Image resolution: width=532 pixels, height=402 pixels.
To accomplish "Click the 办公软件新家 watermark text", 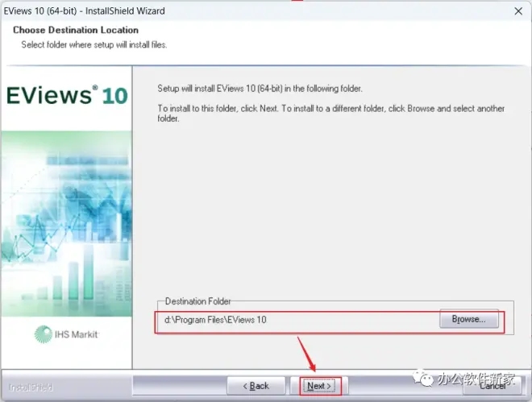I will 478,376.
